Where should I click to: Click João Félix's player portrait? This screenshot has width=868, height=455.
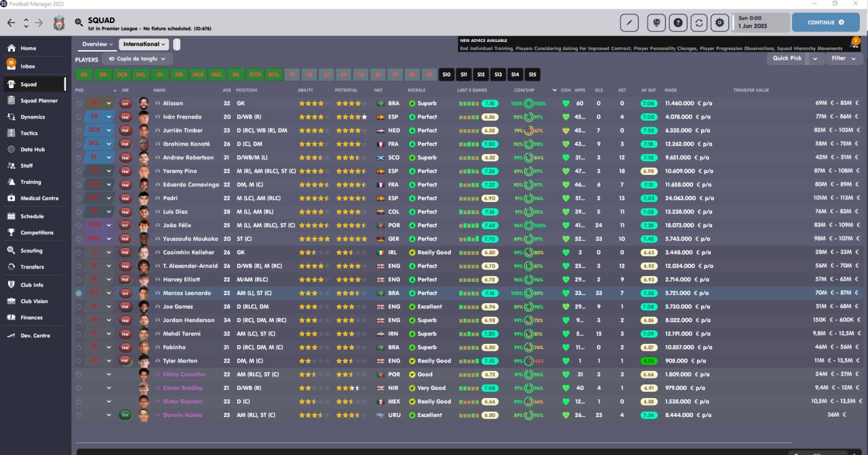[144, 225]
